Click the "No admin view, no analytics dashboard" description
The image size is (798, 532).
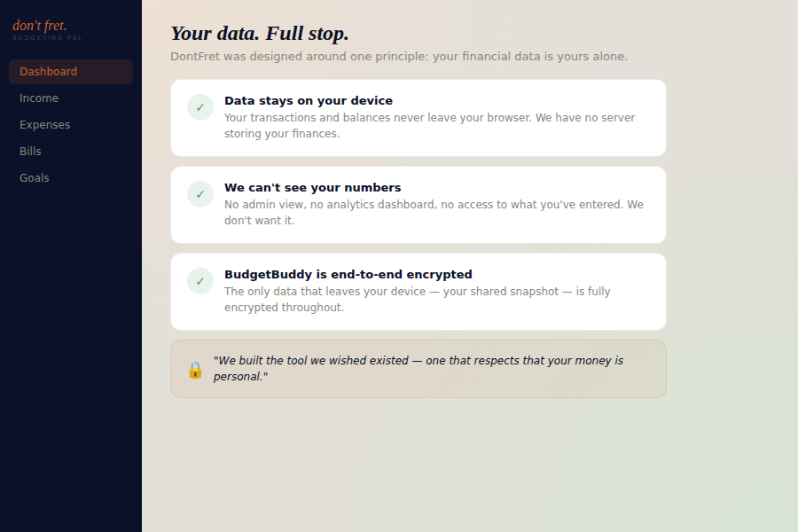pyautogui.click(x=434, y=213)
